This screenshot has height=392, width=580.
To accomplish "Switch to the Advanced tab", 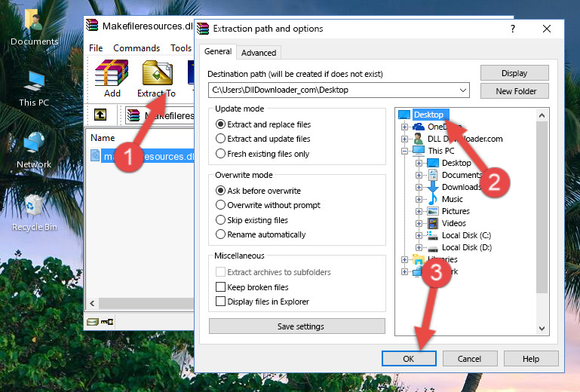I will click(259, 53).
